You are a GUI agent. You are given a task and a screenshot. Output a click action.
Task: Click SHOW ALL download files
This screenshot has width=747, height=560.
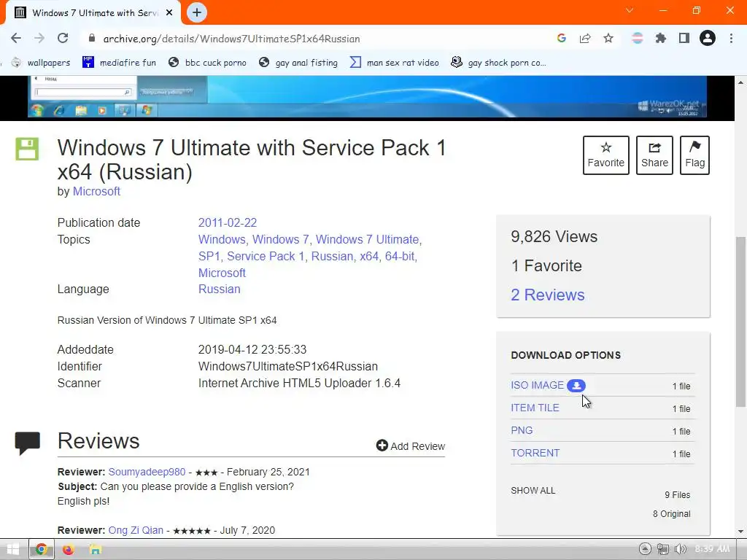pyautogui.click(x=533, y=491)
